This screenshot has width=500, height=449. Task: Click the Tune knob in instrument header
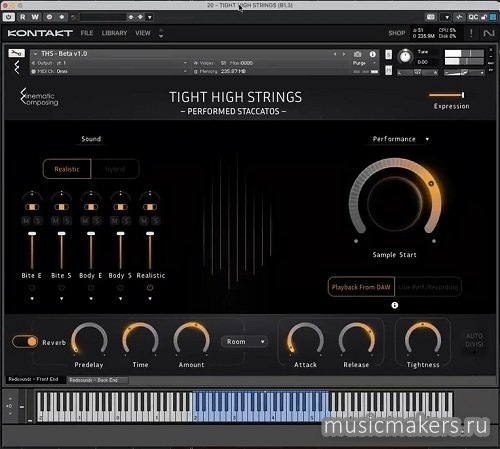(405, 57)
